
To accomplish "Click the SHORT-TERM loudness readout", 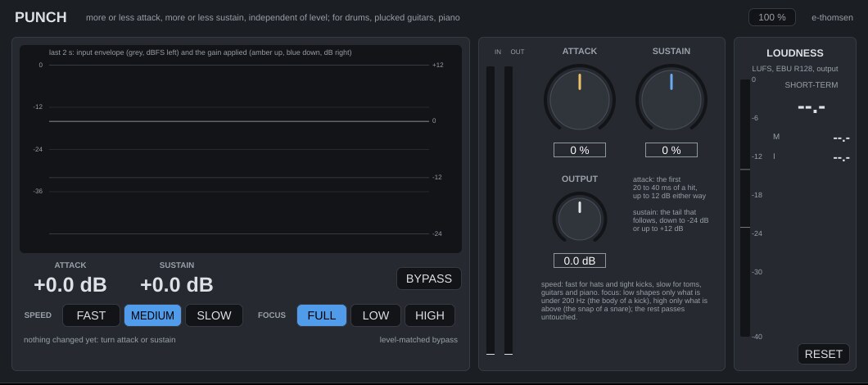I will coord(811,107).
